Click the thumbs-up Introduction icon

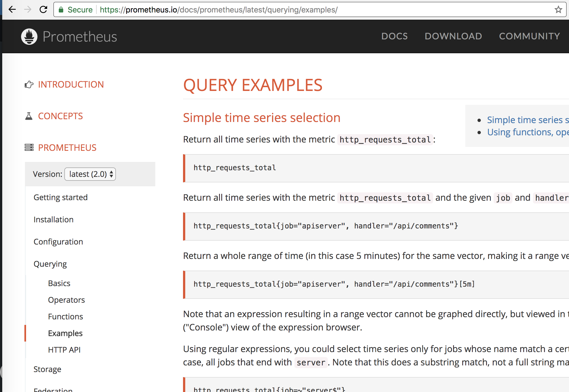point(29,85)
